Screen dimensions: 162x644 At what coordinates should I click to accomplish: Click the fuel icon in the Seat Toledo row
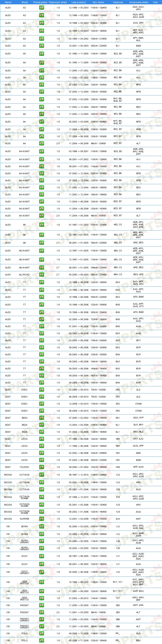tap(42, 467)
